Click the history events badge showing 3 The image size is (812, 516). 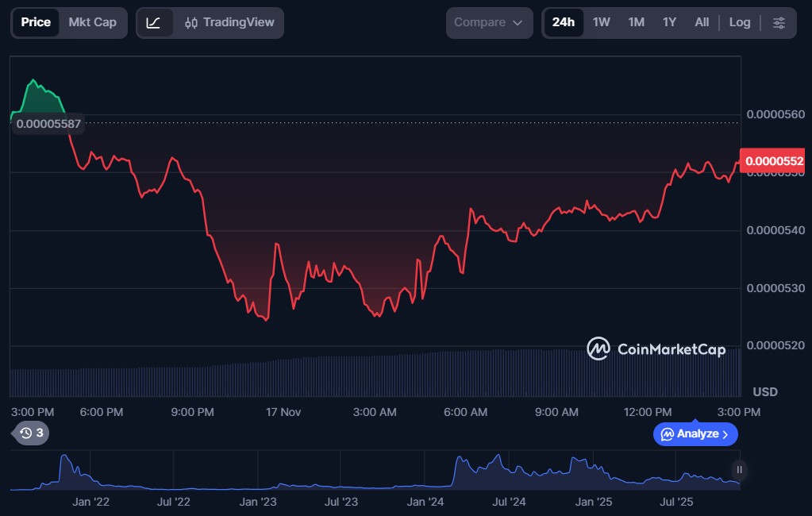pyautogui.click(x=32, y=433)
